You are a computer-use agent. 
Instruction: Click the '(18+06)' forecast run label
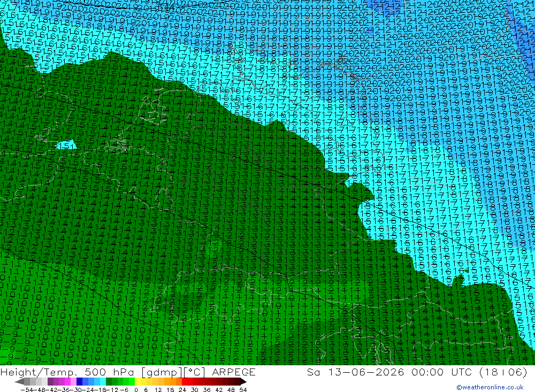tap(503, 372)
